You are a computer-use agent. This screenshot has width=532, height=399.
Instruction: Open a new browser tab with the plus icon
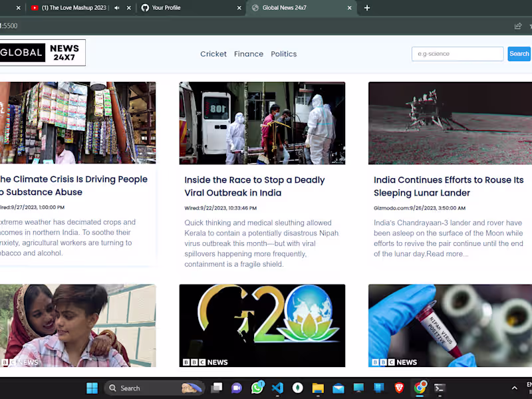point(367,8)
